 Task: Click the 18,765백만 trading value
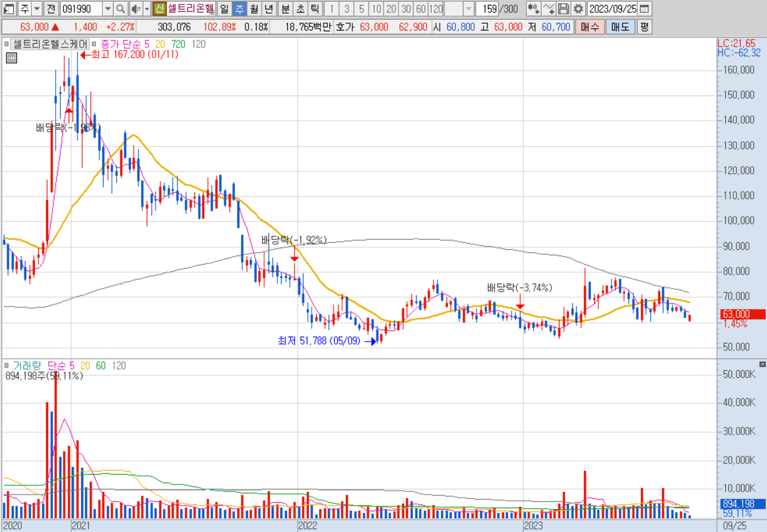308,27
